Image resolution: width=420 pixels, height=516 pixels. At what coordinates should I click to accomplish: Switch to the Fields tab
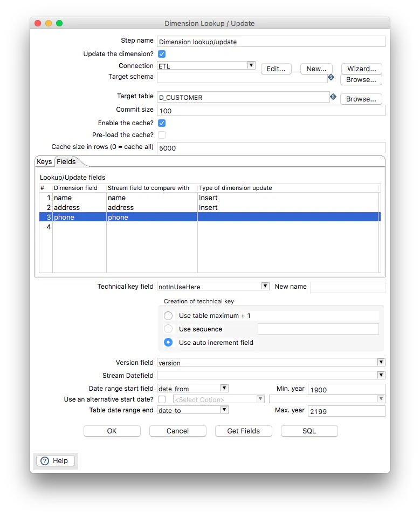pyautogui.click(x=66, y=161)
